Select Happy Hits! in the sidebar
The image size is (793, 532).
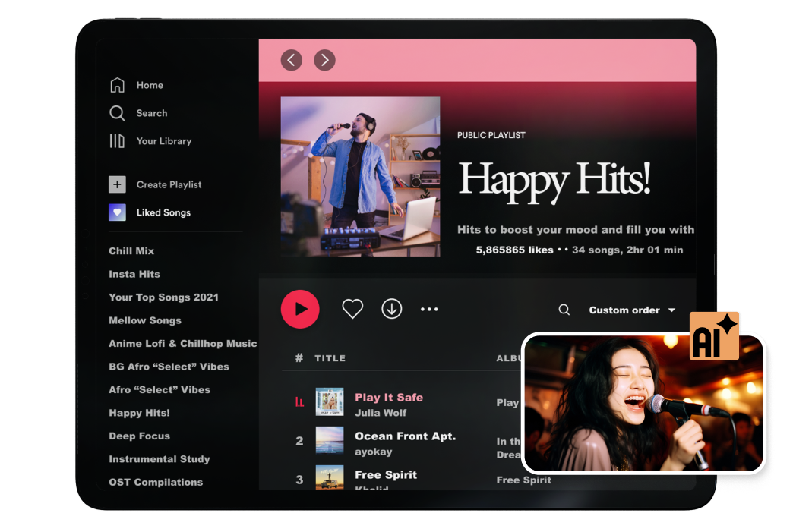(x=140, y=413)
